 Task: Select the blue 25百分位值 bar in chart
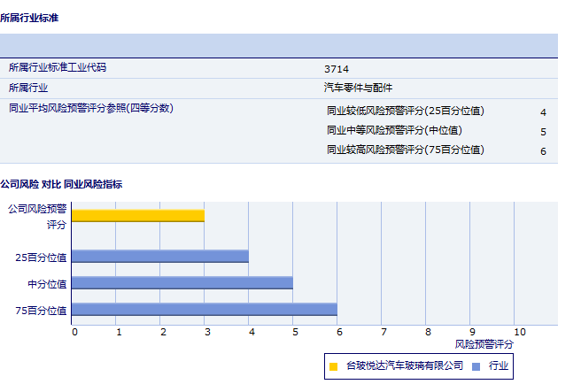click(159, 257)
